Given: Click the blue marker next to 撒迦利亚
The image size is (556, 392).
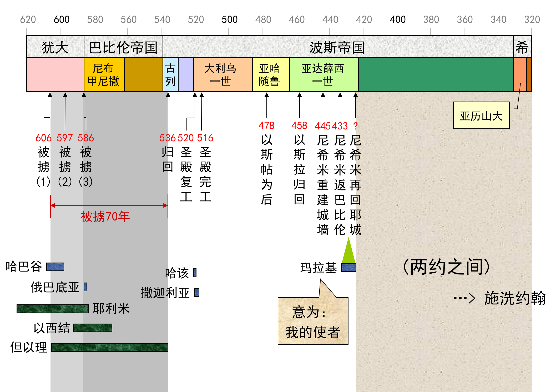Looking at the screenshot, I should 197,293.
